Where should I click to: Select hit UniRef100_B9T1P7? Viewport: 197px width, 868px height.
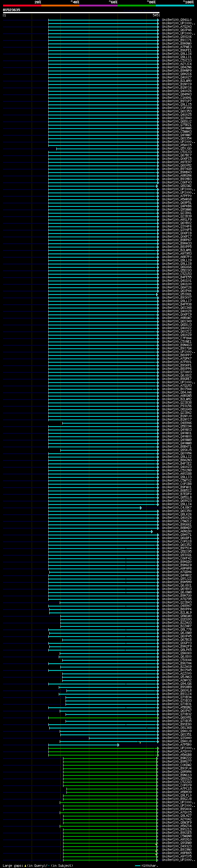pyautogui.click(x=176, y=101)
